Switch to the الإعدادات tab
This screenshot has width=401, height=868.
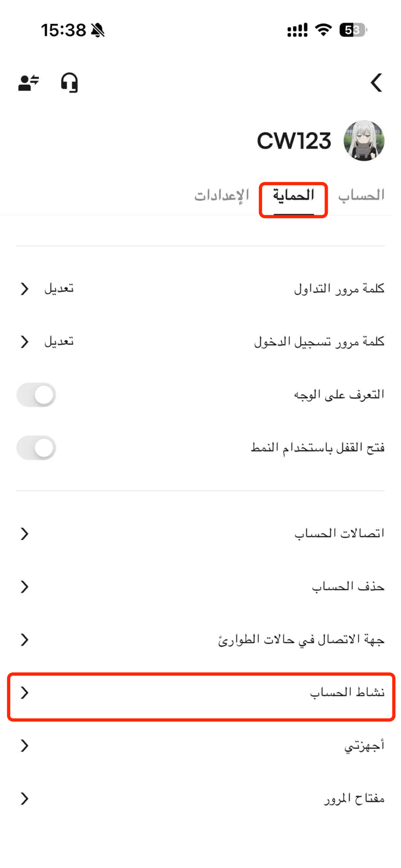pyautogui.click(x=222, y=195)
